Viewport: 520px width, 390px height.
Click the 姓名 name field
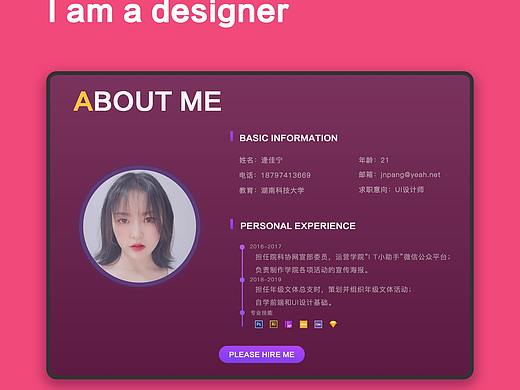261,160
